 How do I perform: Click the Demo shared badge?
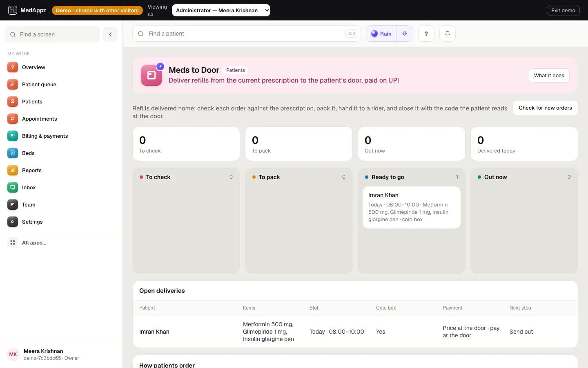tap(97, 10)
